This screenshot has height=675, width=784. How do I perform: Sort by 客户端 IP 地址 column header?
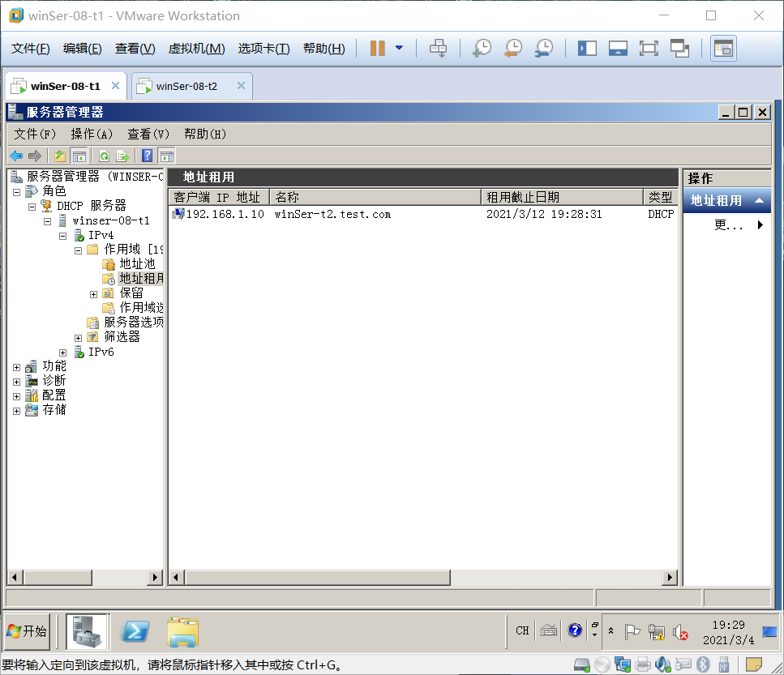pyautogui.click(x=220, y=198)
